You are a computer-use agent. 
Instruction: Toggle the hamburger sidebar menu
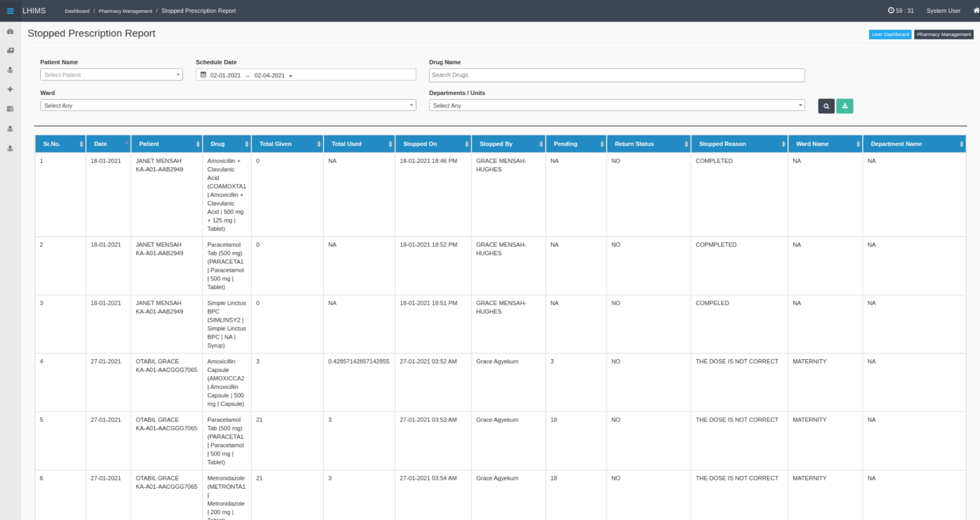point(10,11)
